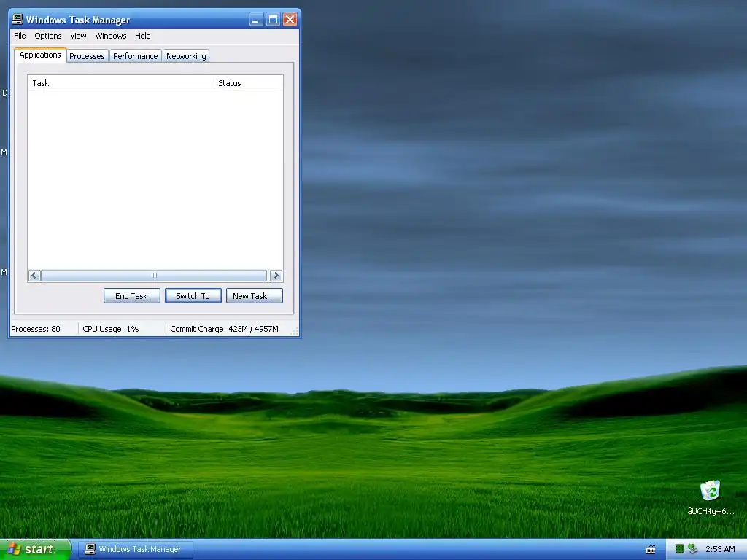747x560 pixels.
Task: Open the Start menu
Action: 35,550
